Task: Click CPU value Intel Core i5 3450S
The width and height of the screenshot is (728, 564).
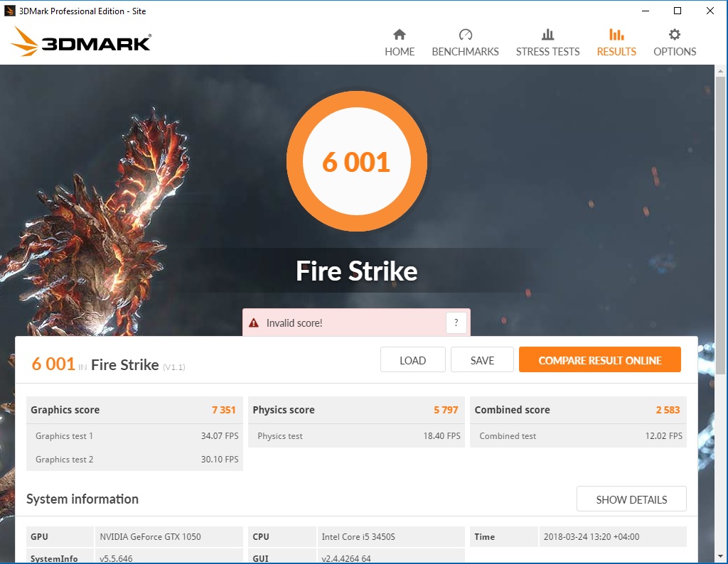Action: [358, 536]
